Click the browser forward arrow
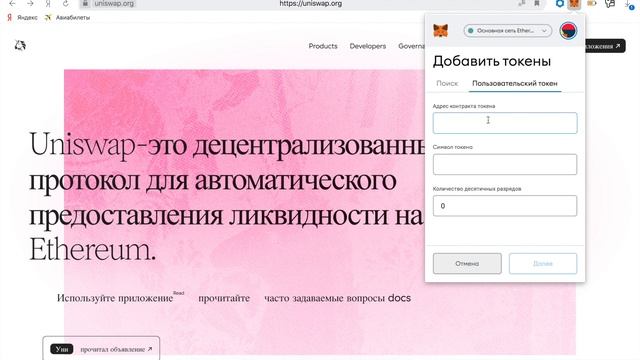The height and width of the screenshot is (360, 640). click(30, 3)
